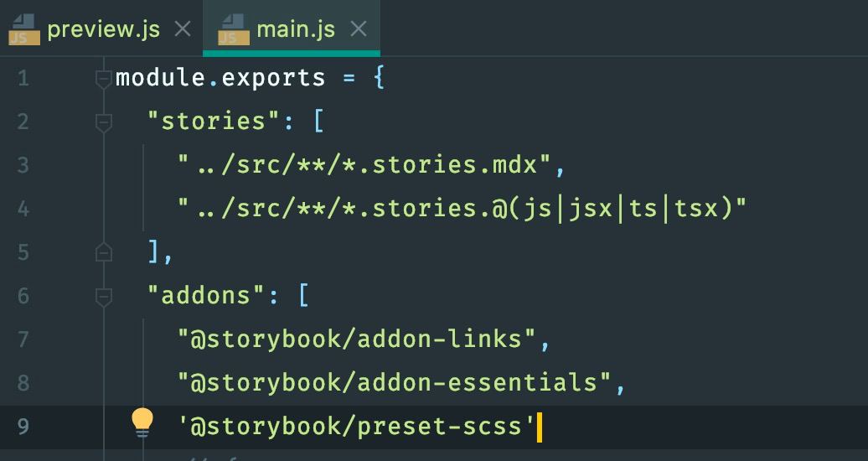Collapse the module.exports block fold marker

(x=104, y=79)
